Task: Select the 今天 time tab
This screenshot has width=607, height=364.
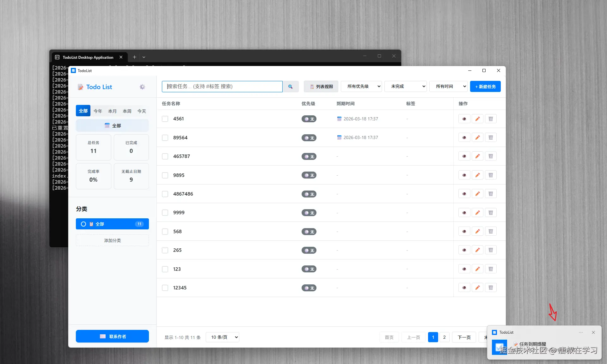Action: (142, 111)
